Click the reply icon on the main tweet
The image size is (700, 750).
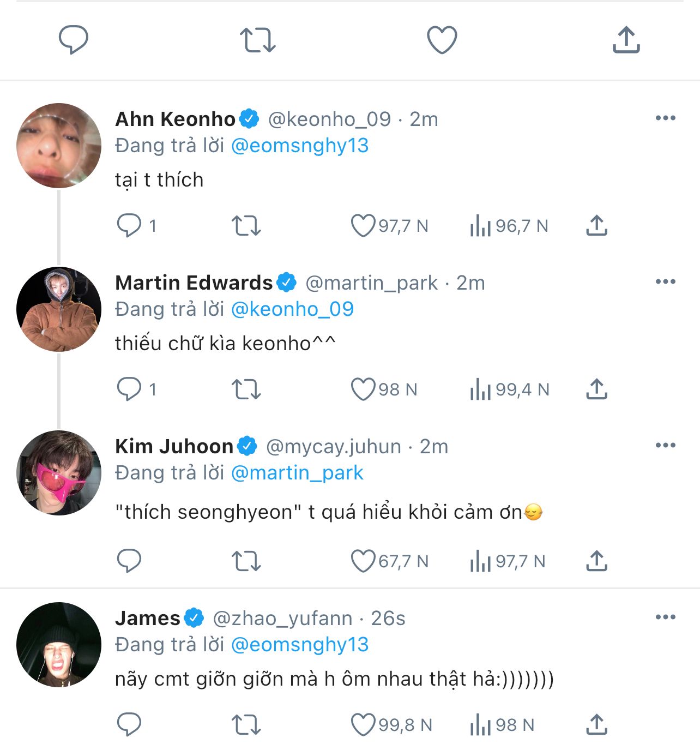click(x=74, y=40)
